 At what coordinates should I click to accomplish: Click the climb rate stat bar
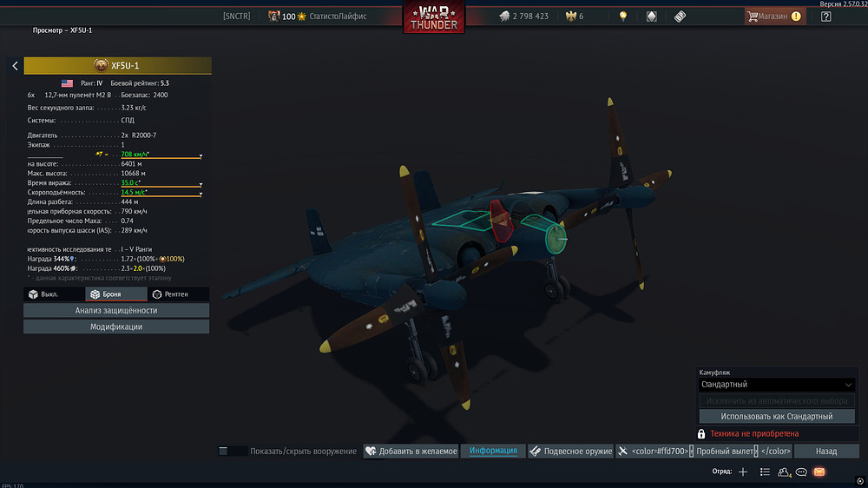pyautogui.click(x=161, y=194)
